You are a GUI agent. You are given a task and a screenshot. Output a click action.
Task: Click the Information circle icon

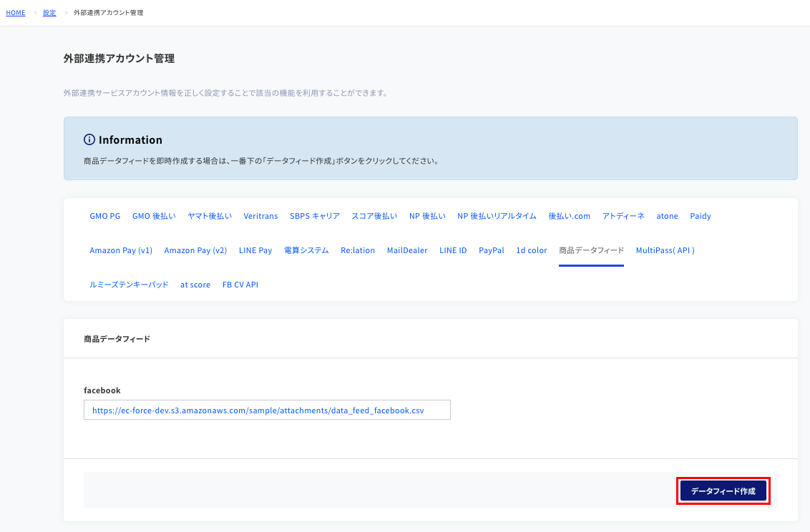[89, 140]
